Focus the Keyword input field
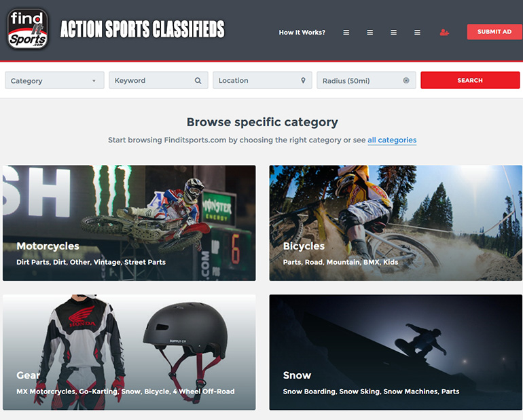523x420 pixels. point(158,80)
